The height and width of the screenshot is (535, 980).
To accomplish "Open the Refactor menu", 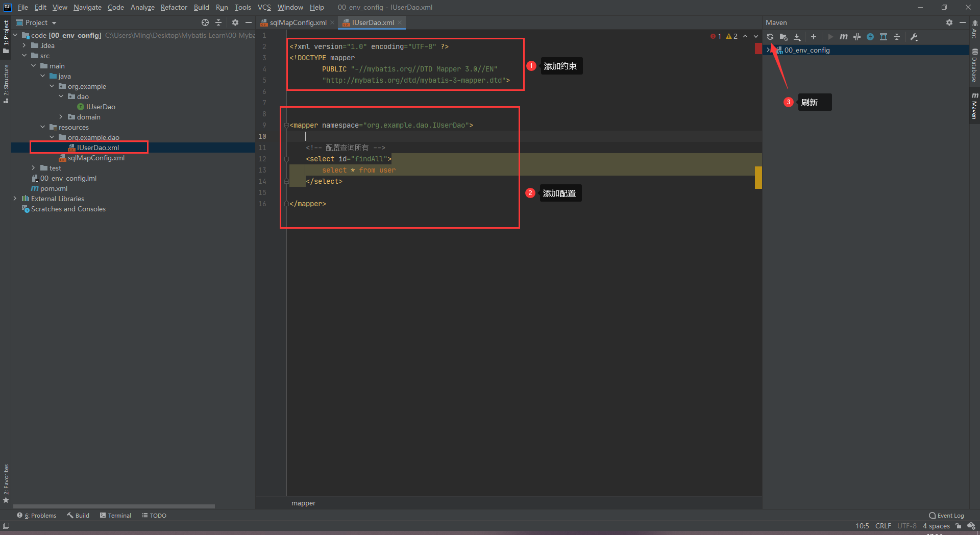I will point(174,7).
